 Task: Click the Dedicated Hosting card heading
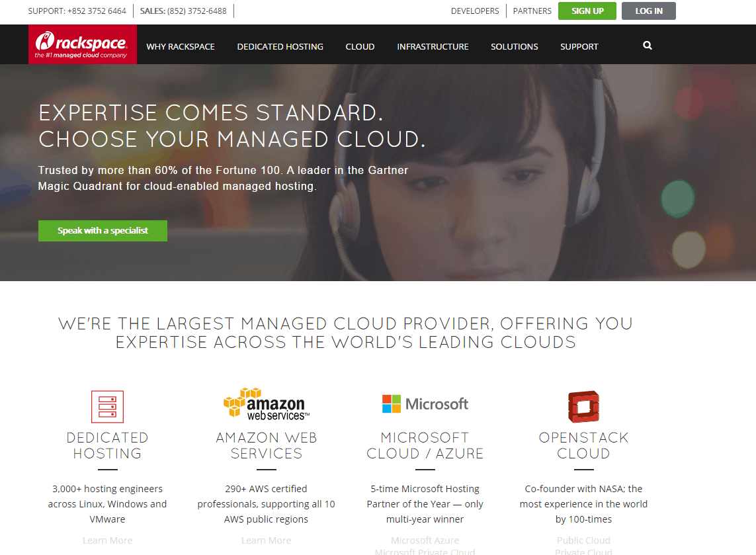point(108,446)
